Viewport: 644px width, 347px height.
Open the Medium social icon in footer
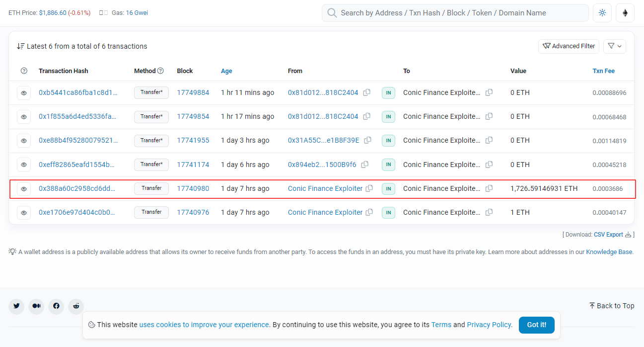(x=36, y=306)
